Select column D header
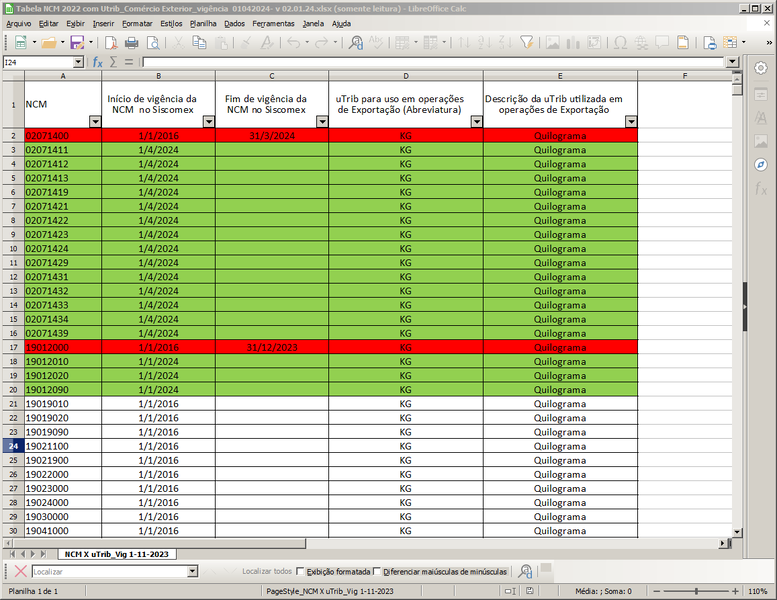Screen dimensions: 777x600 [x=406, y=76]
